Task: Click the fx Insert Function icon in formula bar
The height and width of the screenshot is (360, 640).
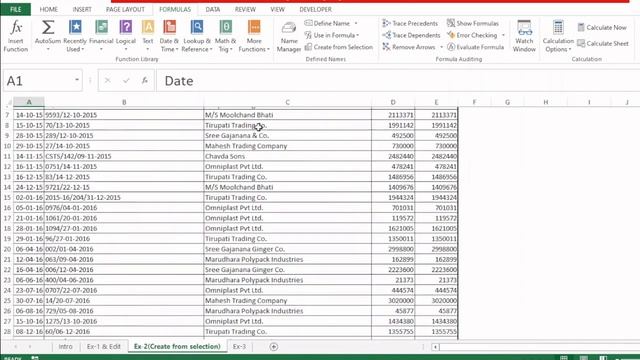Action: coord(144,80)
